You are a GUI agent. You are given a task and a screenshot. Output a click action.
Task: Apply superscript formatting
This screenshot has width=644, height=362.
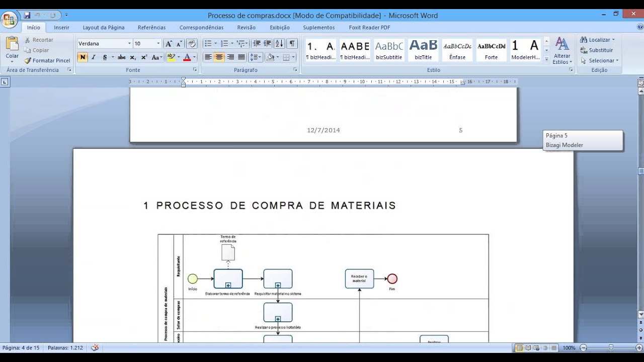click(144, 57)
